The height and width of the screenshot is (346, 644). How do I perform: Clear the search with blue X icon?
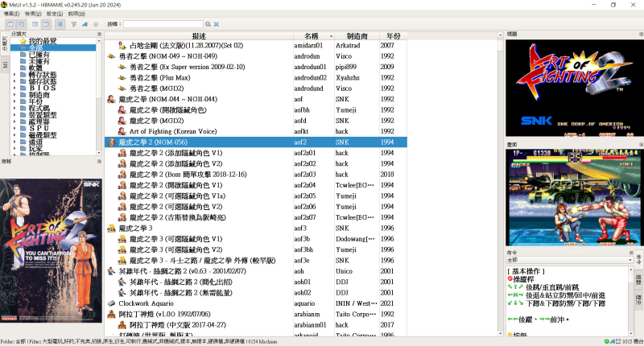[x=217, y=24]
